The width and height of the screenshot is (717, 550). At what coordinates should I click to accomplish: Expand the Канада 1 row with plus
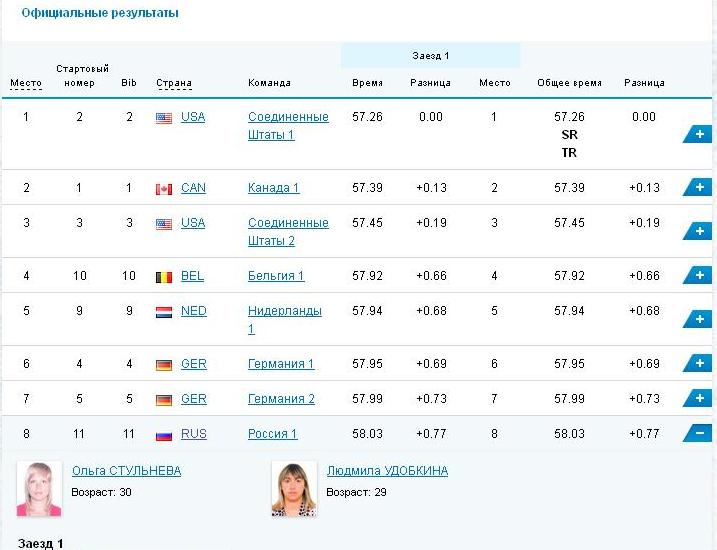(x=697, y=187)
